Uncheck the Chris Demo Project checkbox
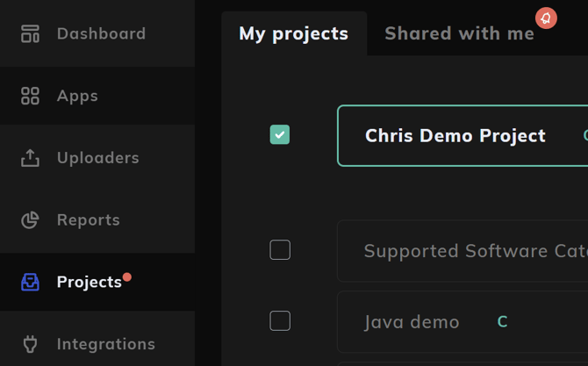Viewport: 588px width, 366px height. (x=280, y=134)
